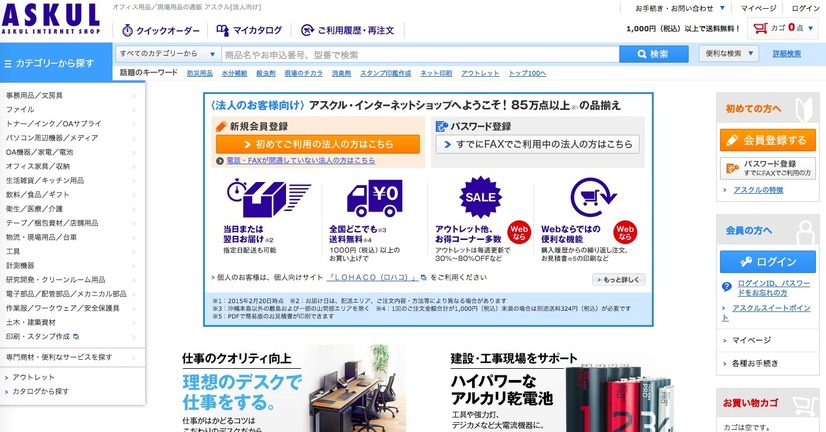Click the icon next to the パスワード登録 heading
This screenshot has height=432, width=826.
[441, 126]
